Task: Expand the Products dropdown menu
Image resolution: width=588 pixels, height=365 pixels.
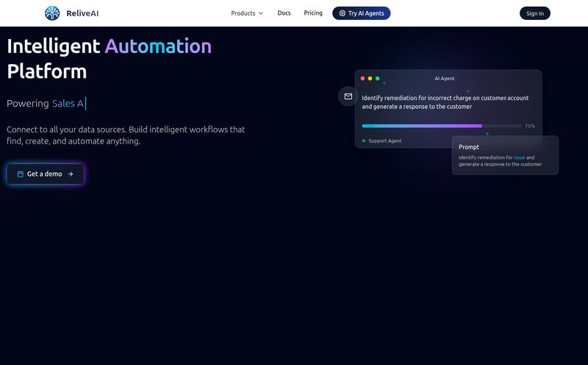Action: (247, 13)
